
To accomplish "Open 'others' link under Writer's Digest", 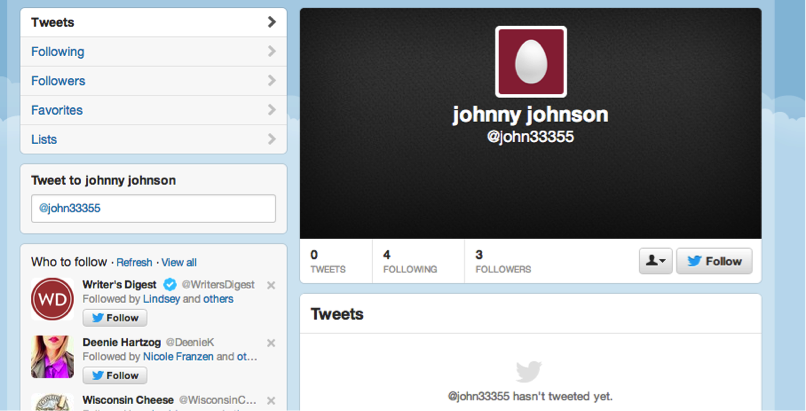I will coord(218,299).
